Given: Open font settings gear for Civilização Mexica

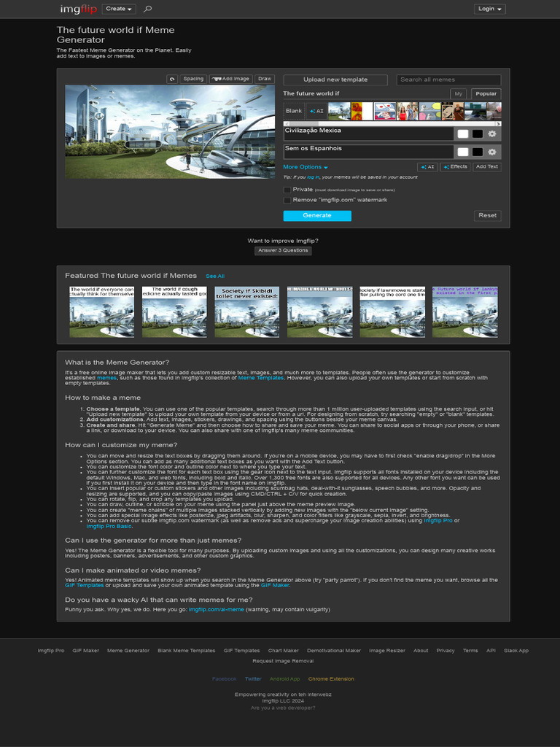Looking at the screenshot, I should (x=492, y=134).
